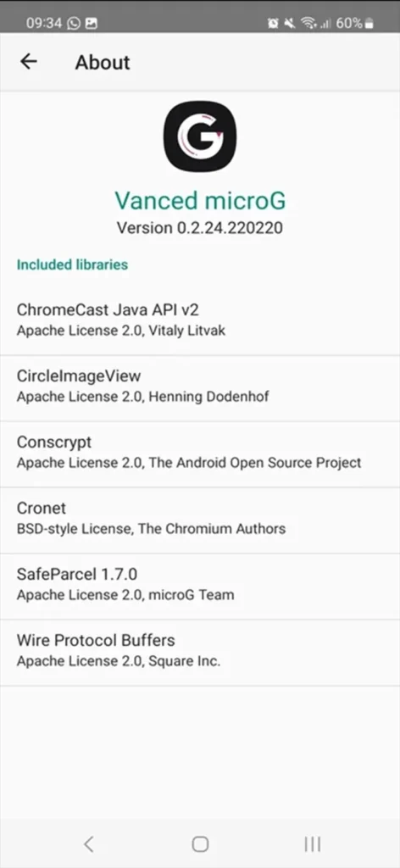Image resolution: width=400 pixels, height=868 pixels.
Task: Tap the battery icon at 60%
Action: pyautogui.click(x=369, y=23)
